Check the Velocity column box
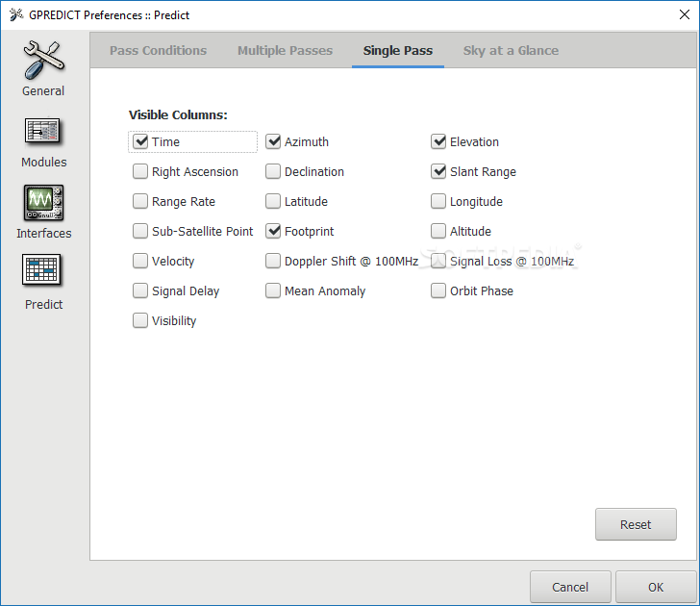The image size is (700, 606). click(x=140, y=261)
